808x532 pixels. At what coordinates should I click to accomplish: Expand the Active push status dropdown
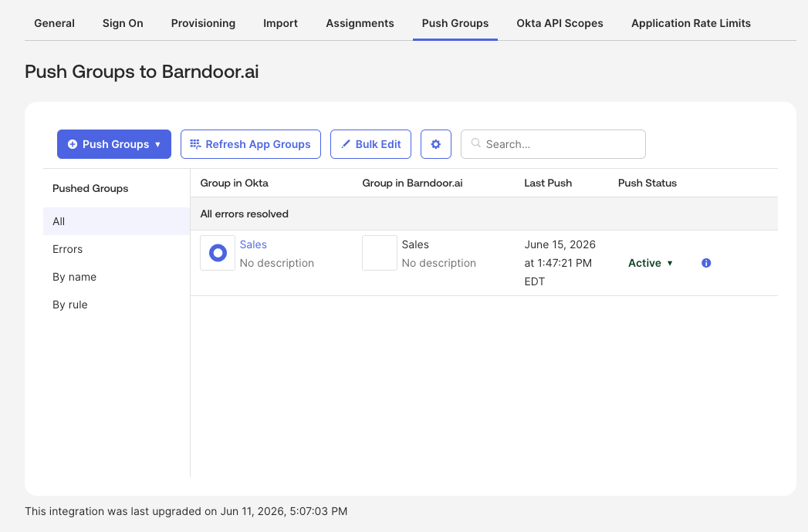651,263
